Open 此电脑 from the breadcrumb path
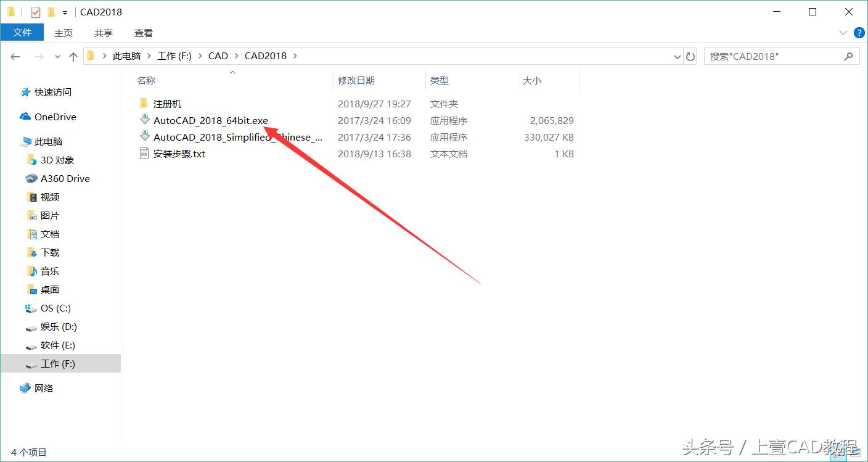 point(126,56)
